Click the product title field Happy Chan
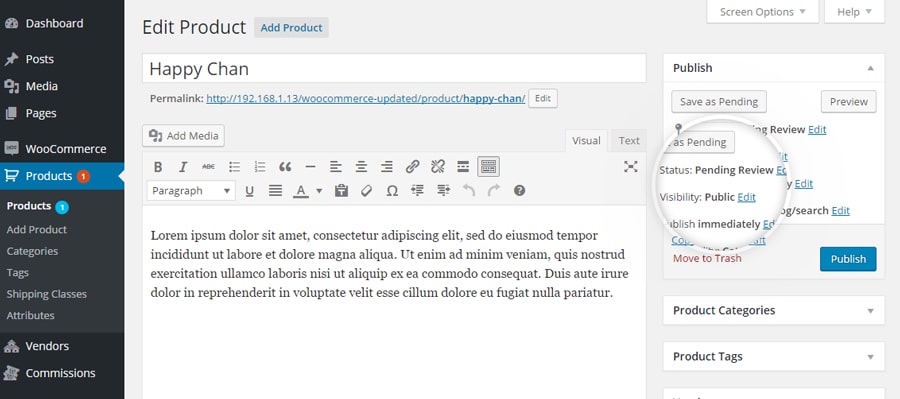 point(394,69)
